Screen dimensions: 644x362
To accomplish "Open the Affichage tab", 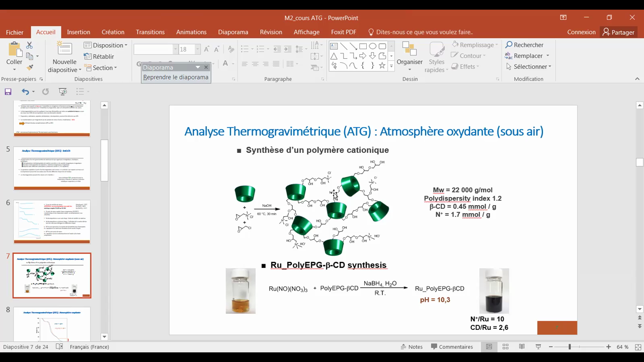I will click(x=306, y=32).
